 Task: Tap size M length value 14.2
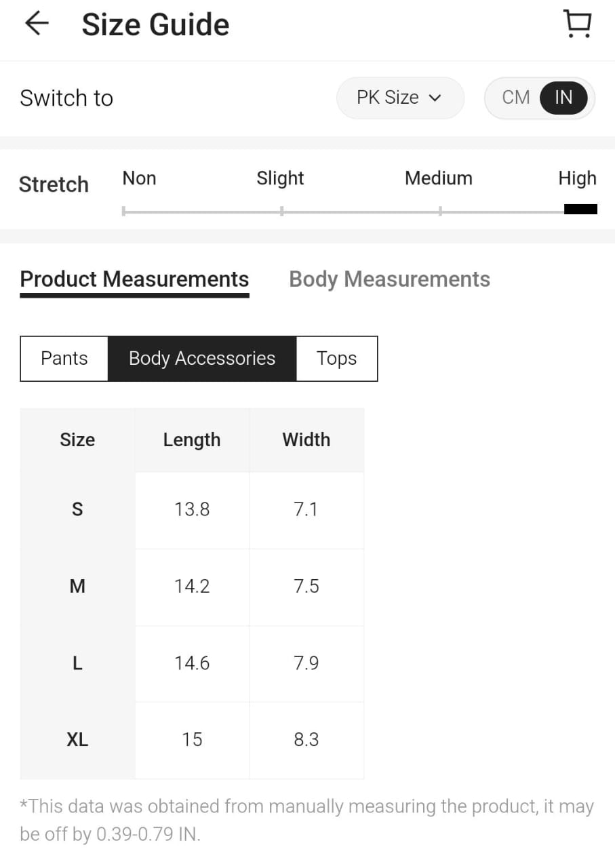coord(192,587)
